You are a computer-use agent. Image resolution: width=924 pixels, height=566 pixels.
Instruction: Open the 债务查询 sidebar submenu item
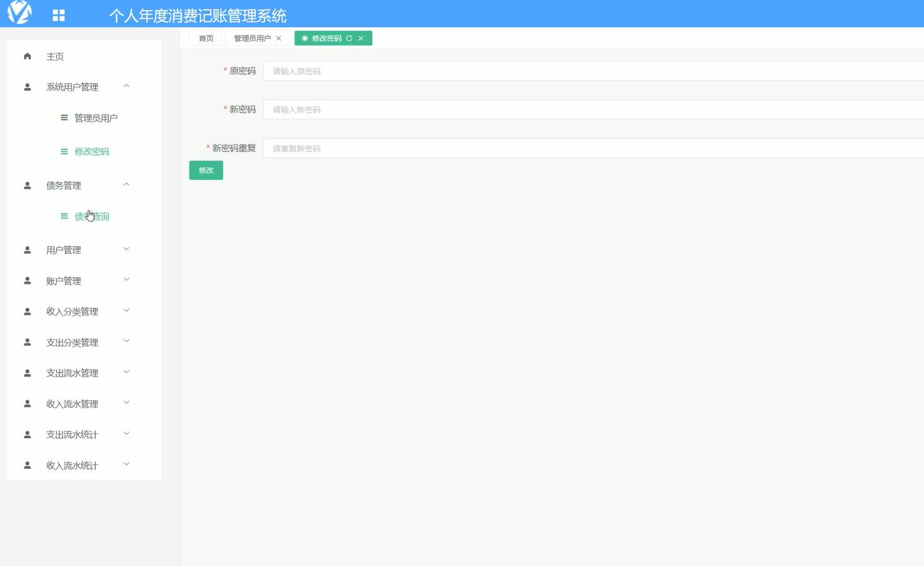(92, 217)
